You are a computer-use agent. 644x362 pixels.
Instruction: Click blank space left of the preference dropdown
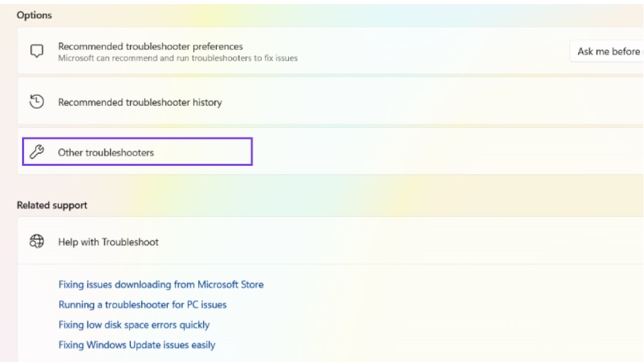pos(447,52)
